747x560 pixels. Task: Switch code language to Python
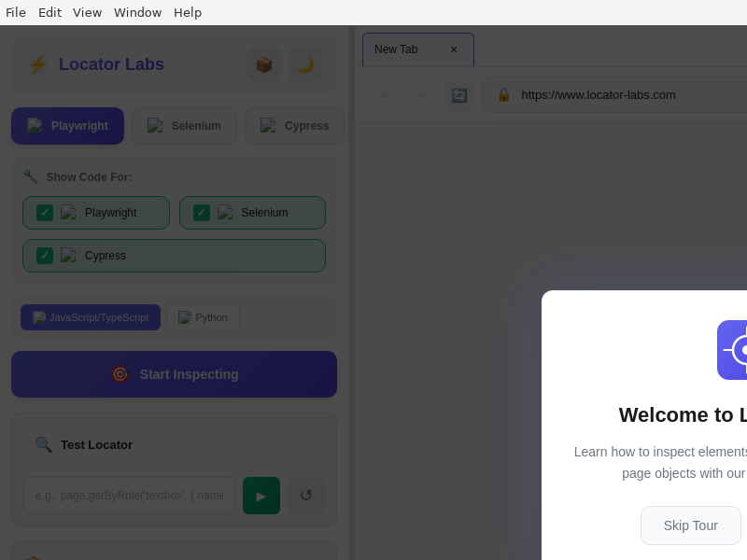[203, 317]
